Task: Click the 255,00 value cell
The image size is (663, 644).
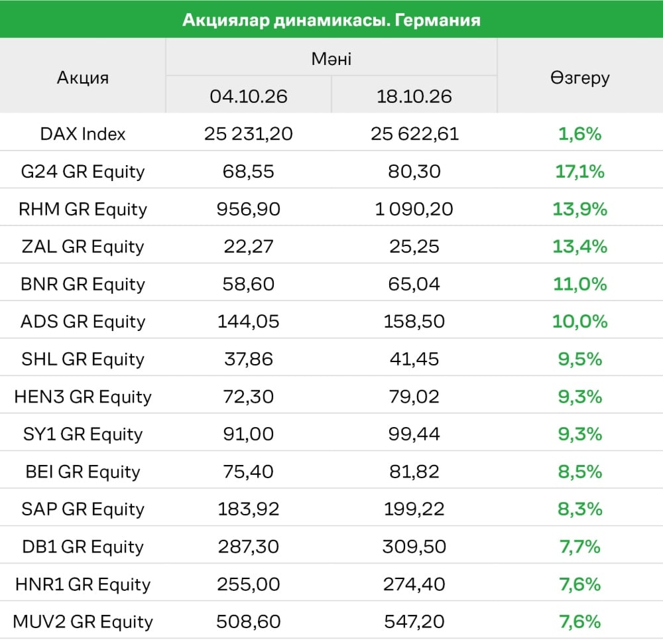Action: (249, 584)
